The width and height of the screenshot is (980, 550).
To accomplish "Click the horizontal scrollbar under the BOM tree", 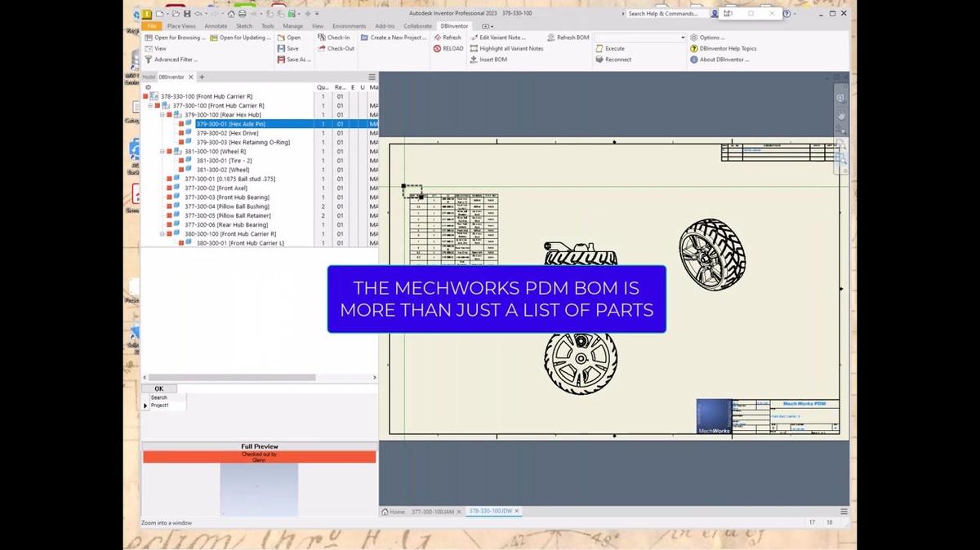I will pos(232,377).
